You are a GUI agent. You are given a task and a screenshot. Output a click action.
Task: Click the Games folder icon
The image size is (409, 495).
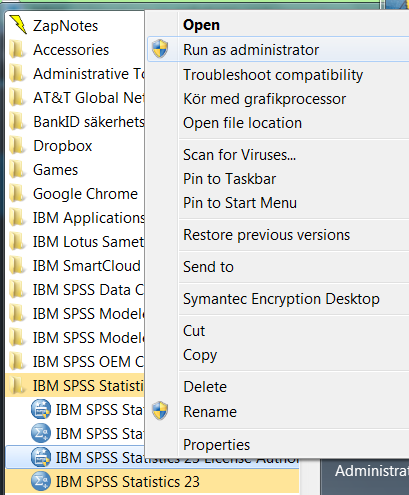click(17, 170)
